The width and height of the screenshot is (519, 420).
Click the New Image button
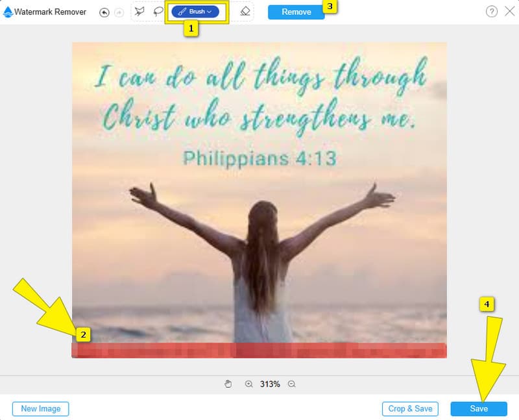click(41, 408)
